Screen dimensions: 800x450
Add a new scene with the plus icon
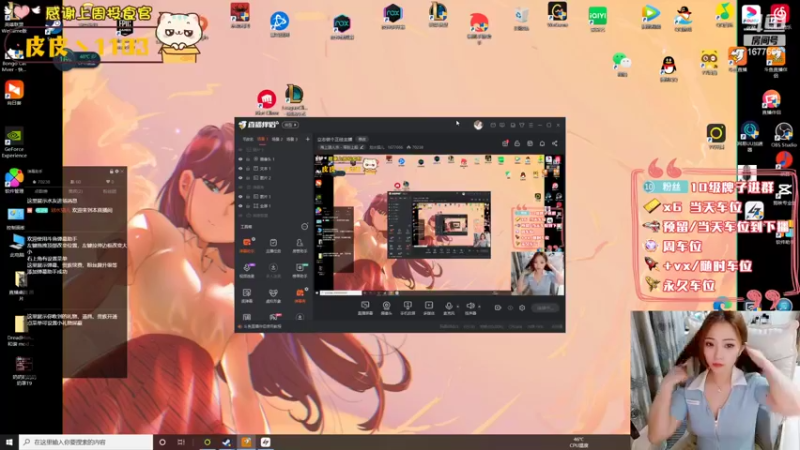point(307,139)
